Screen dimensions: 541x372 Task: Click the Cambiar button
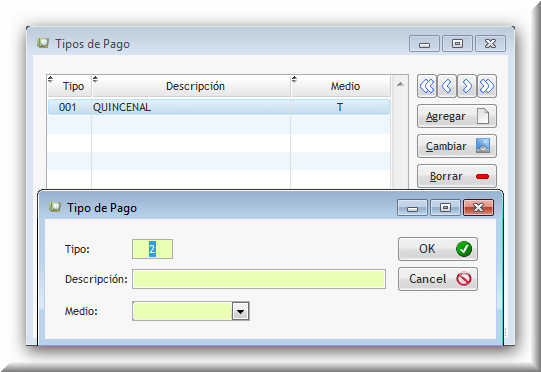(457, 146)
